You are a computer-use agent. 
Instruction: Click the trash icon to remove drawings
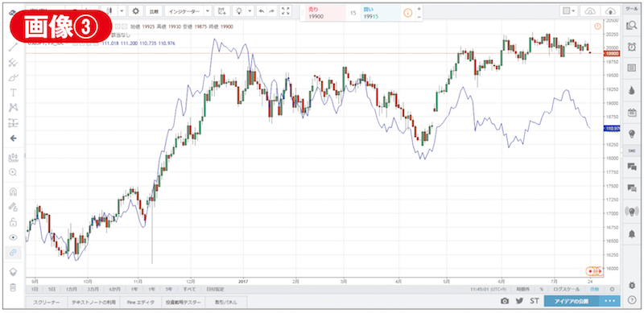13,287
